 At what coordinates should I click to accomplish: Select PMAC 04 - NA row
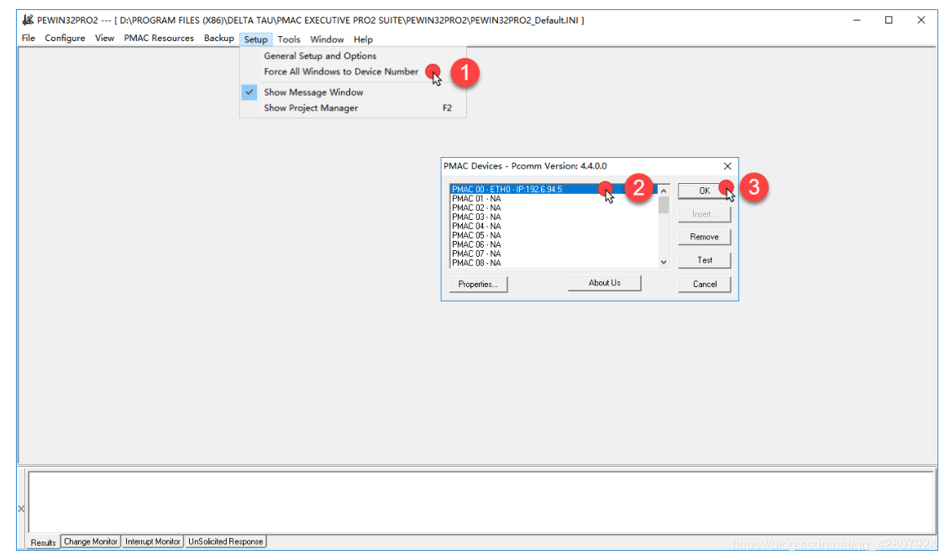tap(554, 227)
